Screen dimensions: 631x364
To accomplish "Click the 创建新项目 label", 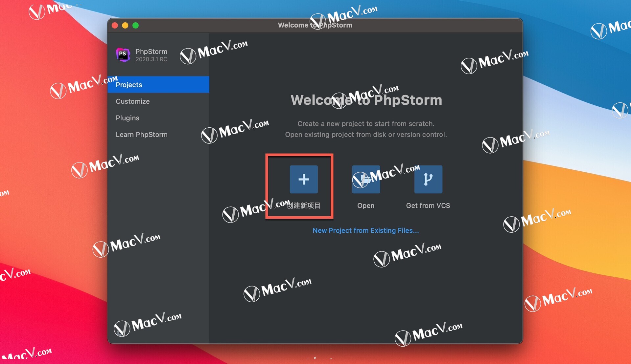I will [304, 205].
